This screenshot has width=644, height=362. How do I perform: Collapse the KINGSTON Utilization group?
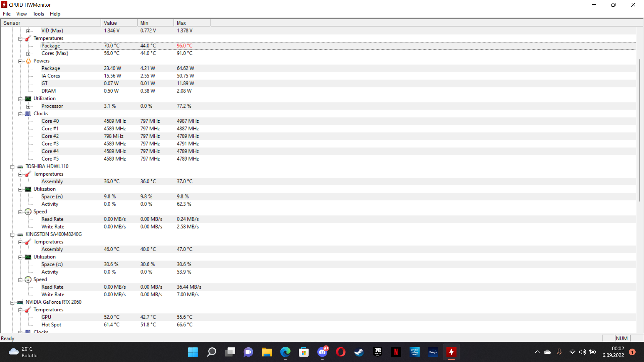pos(20,257)
